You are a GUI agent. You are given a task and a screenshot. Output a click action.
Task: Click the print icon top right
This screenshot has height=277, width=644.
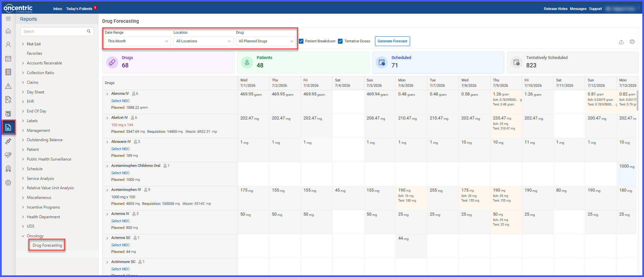[632, 42]
